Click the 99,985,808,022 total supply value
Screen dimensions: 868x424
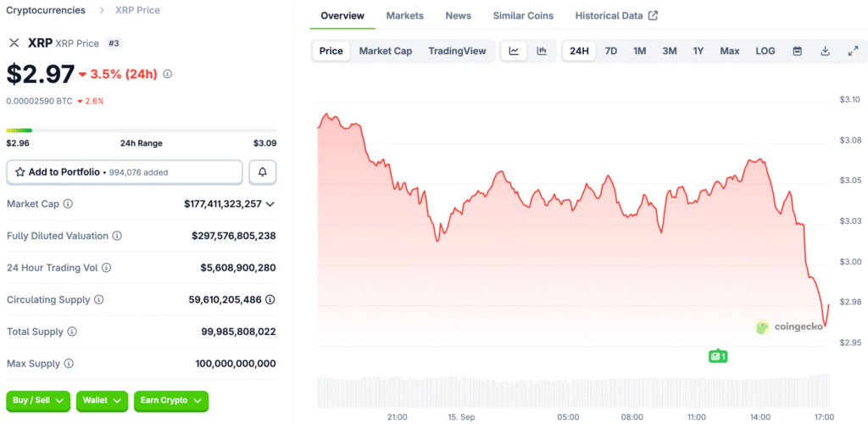pos(238,332)
